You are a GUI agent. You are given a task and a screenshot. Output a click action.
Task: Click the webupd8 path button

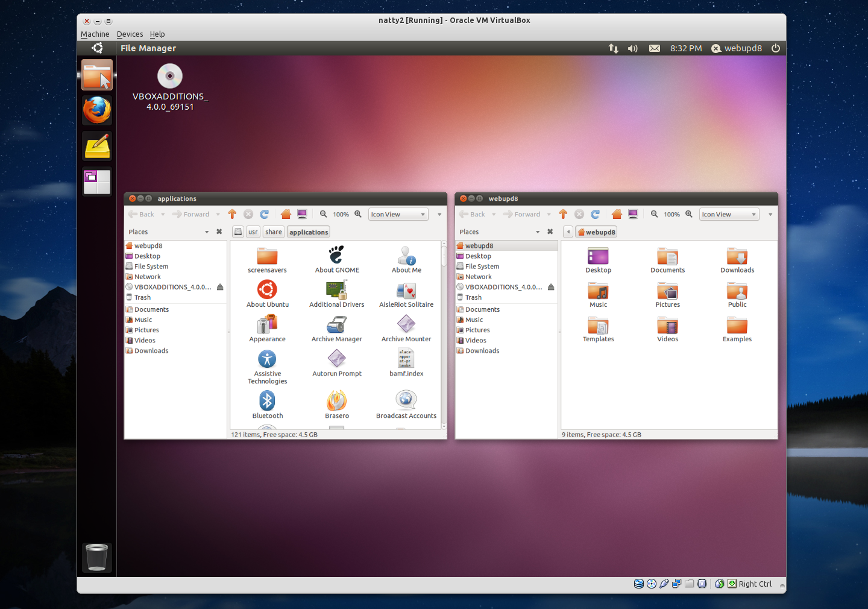point(597,232)
